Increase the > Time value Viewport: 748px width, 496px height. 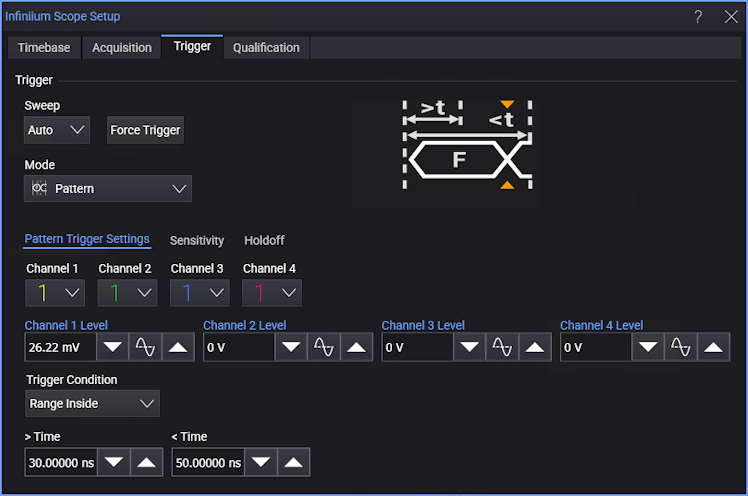pos(146,462)
